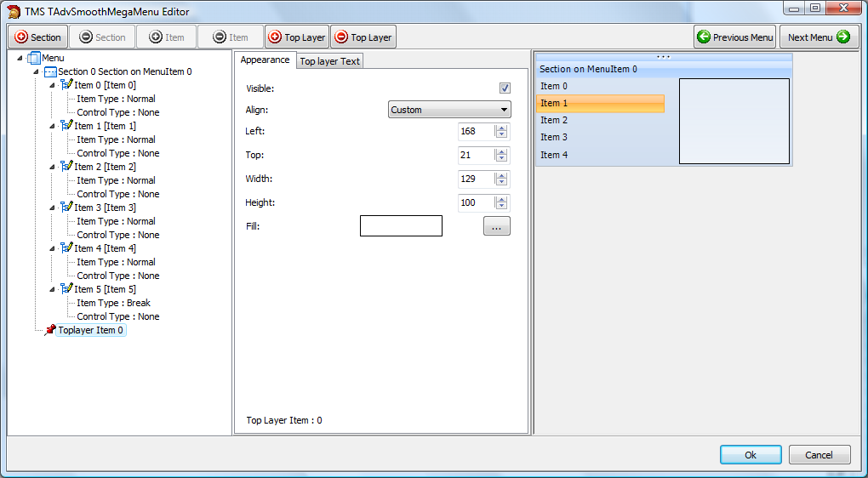Click Cancel to discard changes
868x478 pixels.
tap(819, 455)
